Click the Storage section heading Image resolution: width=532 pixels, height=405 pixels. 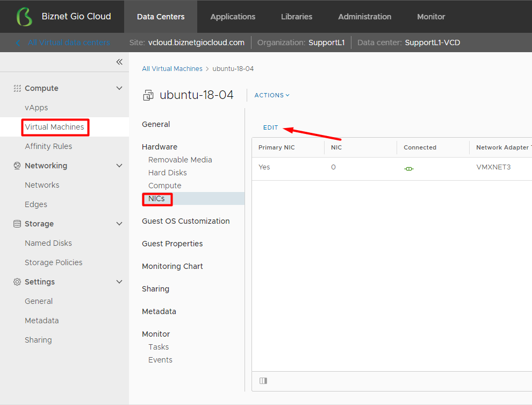coord(39,224)
